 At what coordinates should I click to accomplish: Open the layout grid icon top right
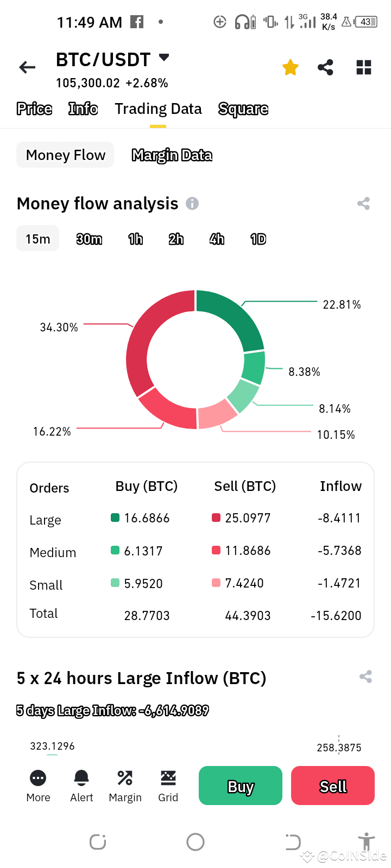pyautogui.click(x=363, y=67)
